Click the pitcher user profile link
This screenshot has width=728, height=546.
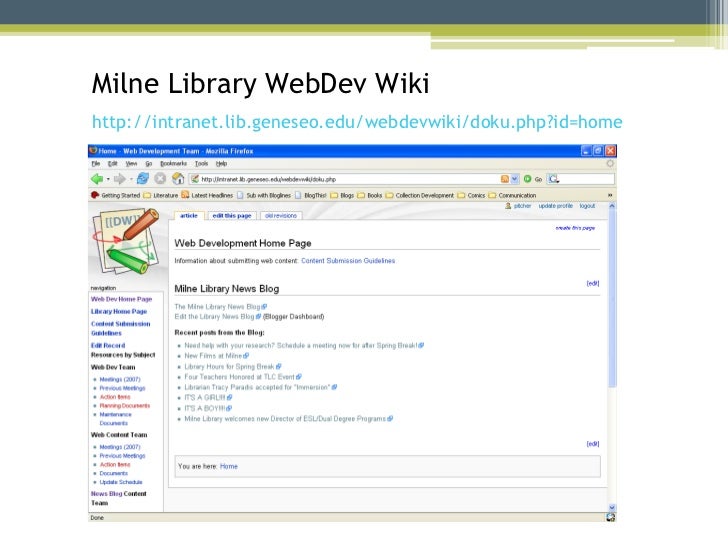[x=522, y=206]
